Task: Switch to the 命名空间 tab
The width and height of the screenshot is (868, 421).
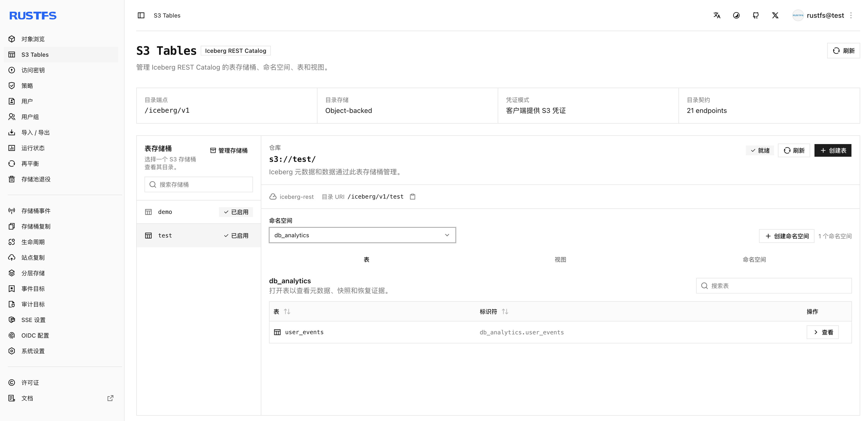Action: click(x=754, y=259)
